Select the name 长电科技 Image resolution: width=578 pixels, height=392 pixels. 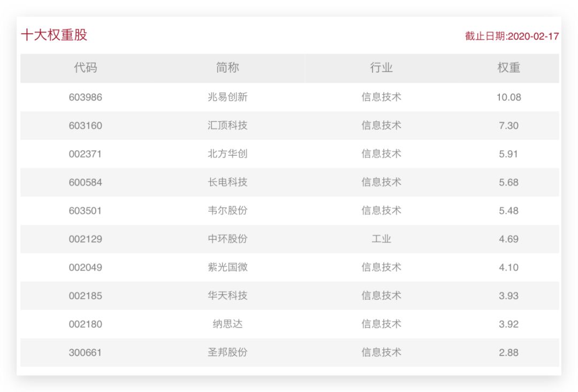[x=227, y=182]
